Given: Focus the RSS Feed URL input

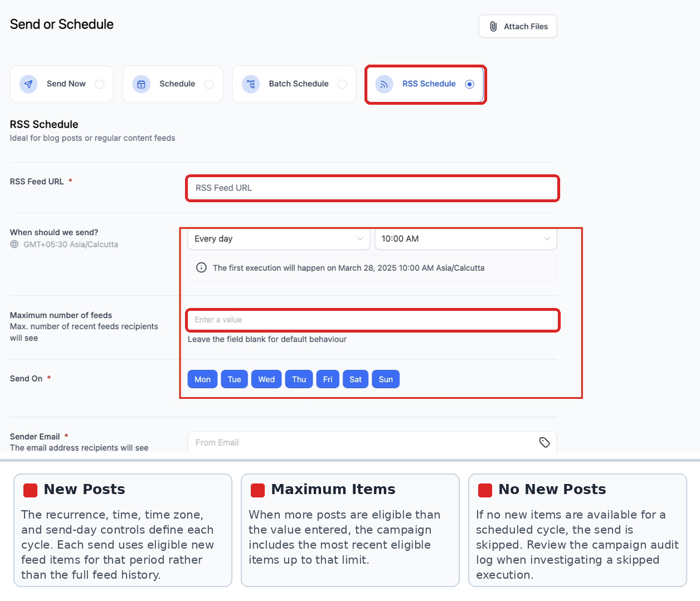Looking at the screenshot, I should (x=372, y=188).
